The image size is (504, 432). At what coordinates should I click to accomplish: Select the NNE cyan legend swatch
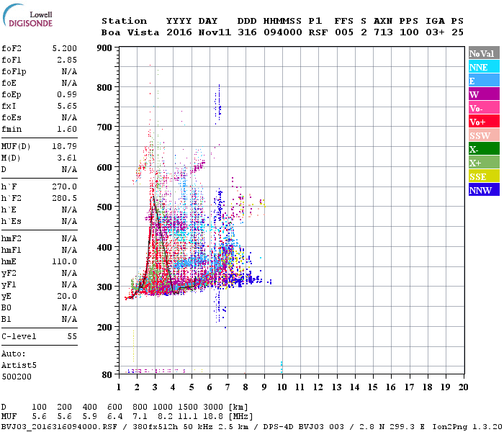(484, 67)
